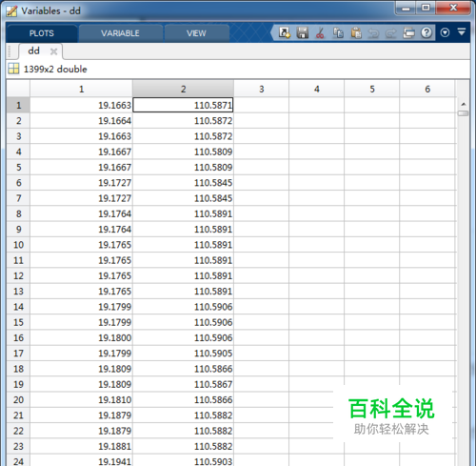Switch to the VARIABLE tab

point(120,33)
